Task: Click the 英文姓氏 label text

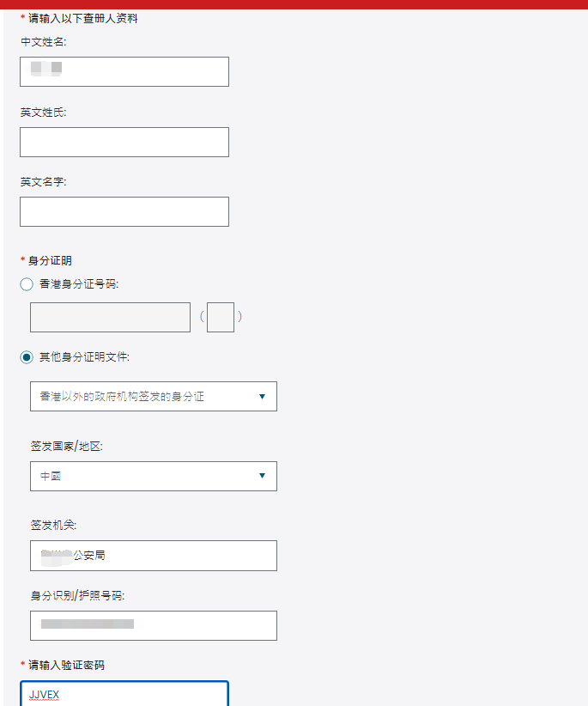Action: (x=43, y=113)
